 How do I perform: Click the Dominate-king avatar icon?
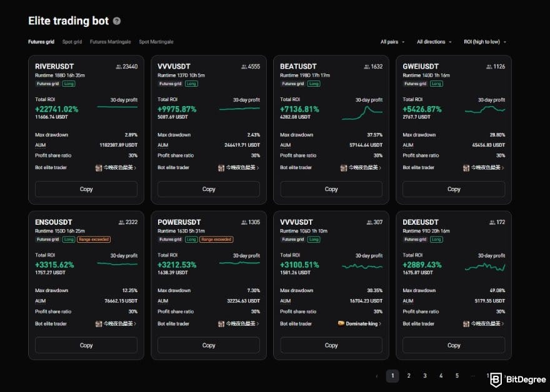pos(341,323)
